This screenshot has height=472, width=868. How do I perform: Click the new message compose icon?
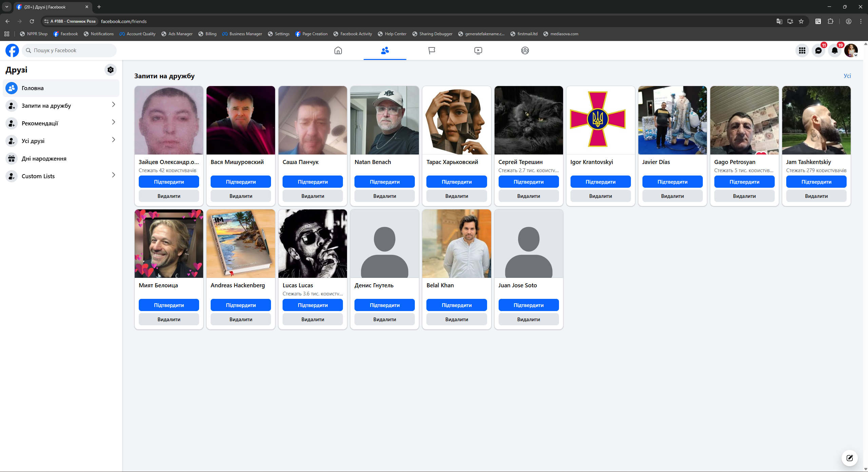pos(849,458)
